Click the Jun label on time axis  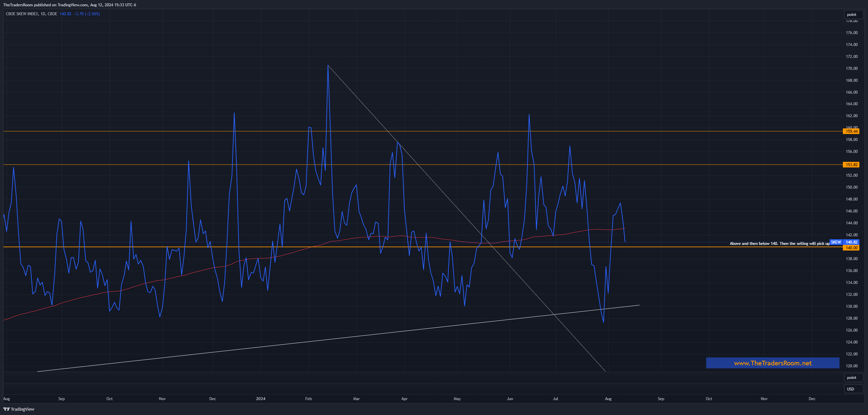(x=510, y=398)
